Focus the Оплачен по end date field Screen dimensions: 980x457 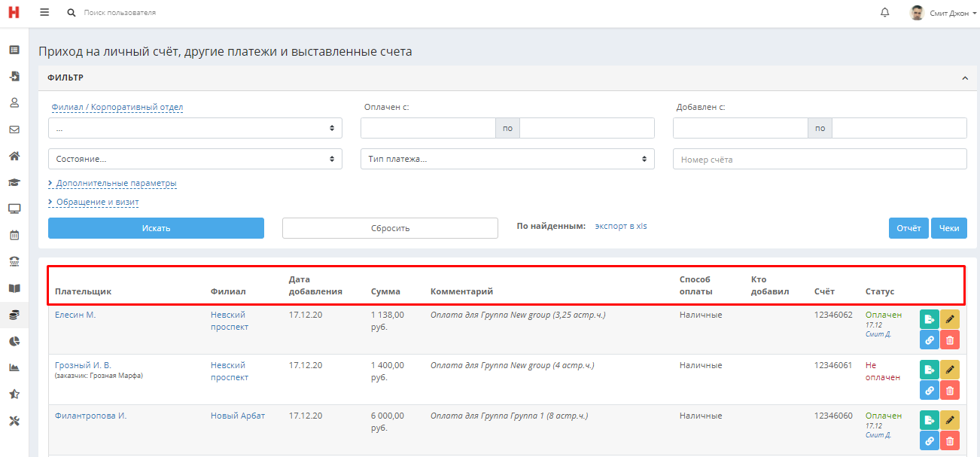pos(587,128)
